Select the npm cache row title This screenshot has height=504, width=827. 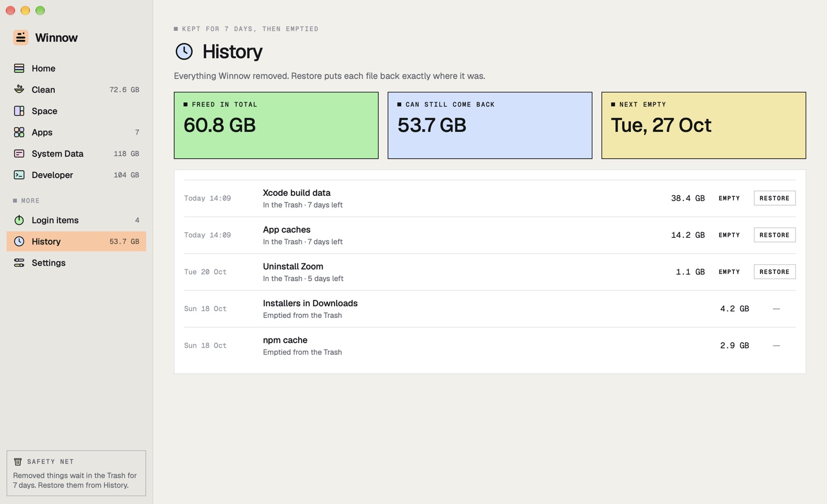pyautogui.click(x=285, y=340)
